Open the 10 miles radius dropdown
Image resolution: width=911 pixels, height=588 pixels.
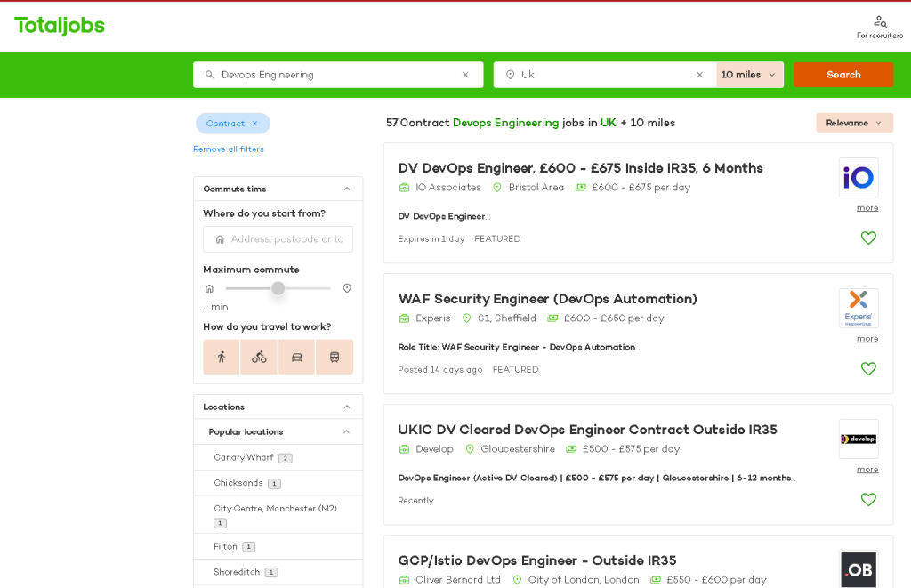749,75
